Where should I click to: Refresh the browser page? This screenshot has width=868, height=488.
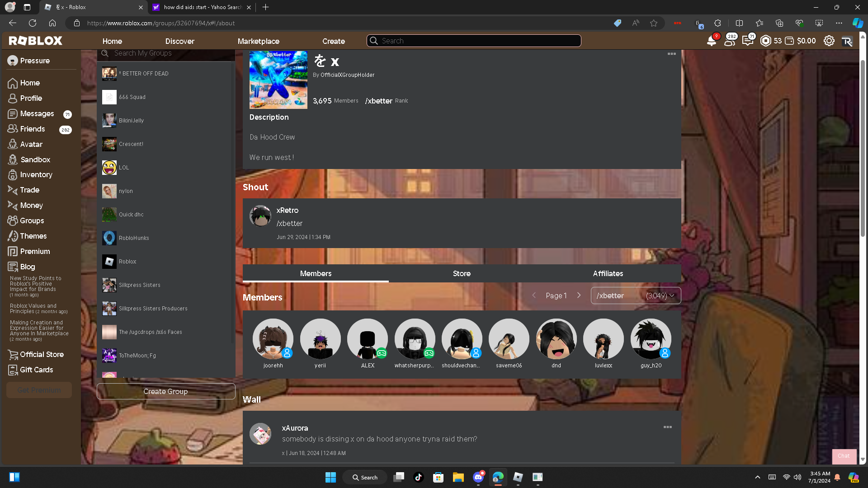tap(33, 23)
